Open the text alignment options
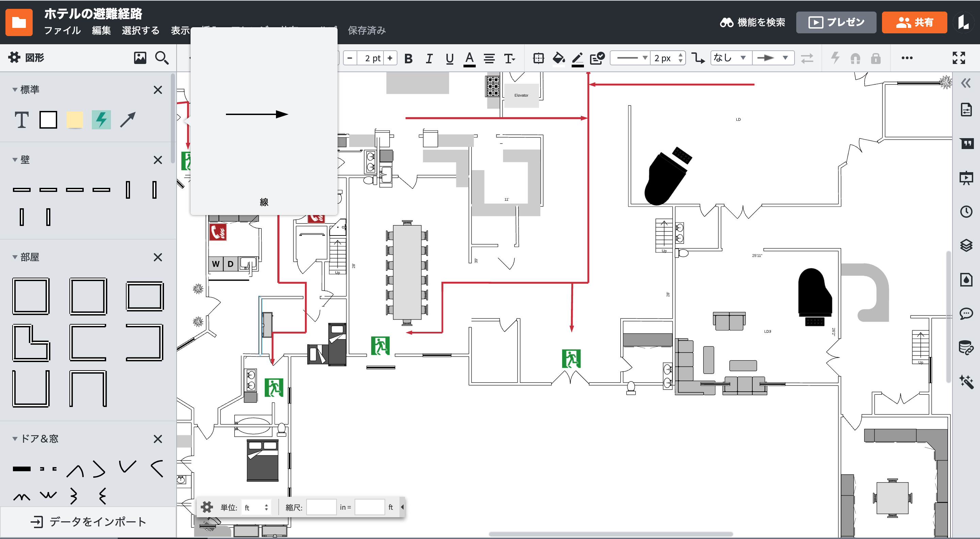The image size is (980, 539). coord(489,58)
